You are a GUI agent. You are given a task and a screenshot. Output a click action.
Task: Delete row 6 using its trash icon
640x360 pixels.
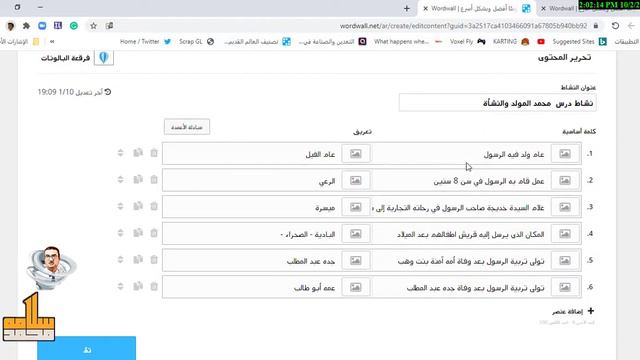point(154,286)
